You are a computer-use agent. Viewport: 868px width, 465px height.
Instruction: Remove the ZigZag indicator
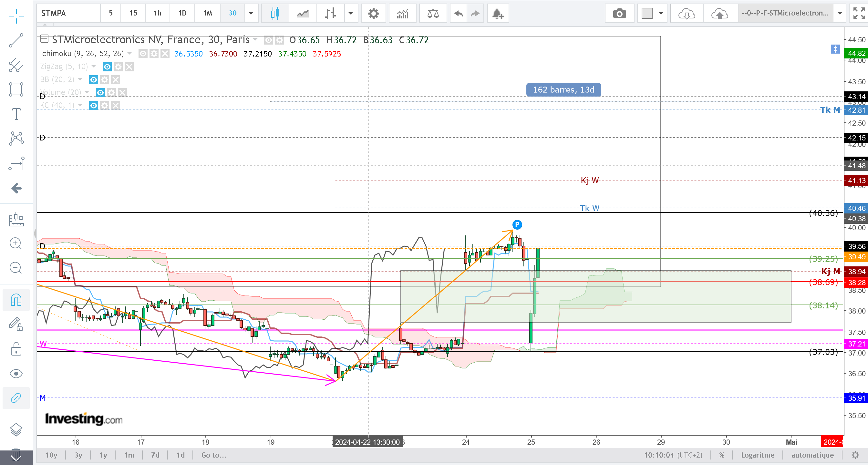129,67
